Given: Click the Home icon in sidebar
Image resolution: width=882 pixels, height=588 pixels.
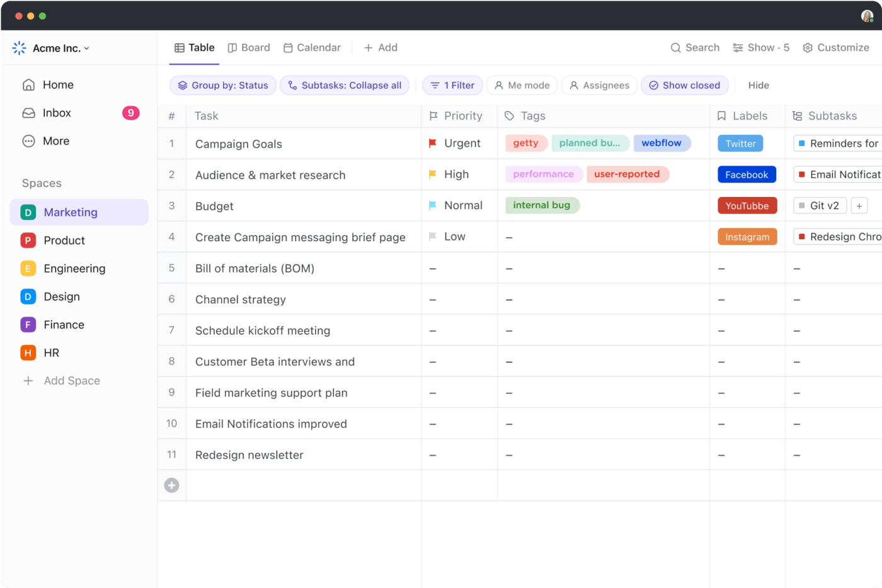Looking at the screenshot, I should [x=28, y=85].
